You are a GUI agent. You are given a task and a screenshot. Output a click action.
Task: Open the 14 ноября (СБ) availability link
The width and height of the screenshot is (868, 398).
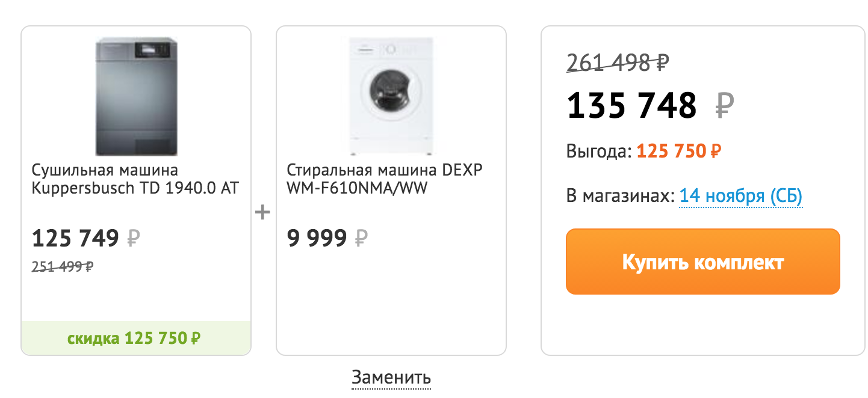click(x=741, y=196)
